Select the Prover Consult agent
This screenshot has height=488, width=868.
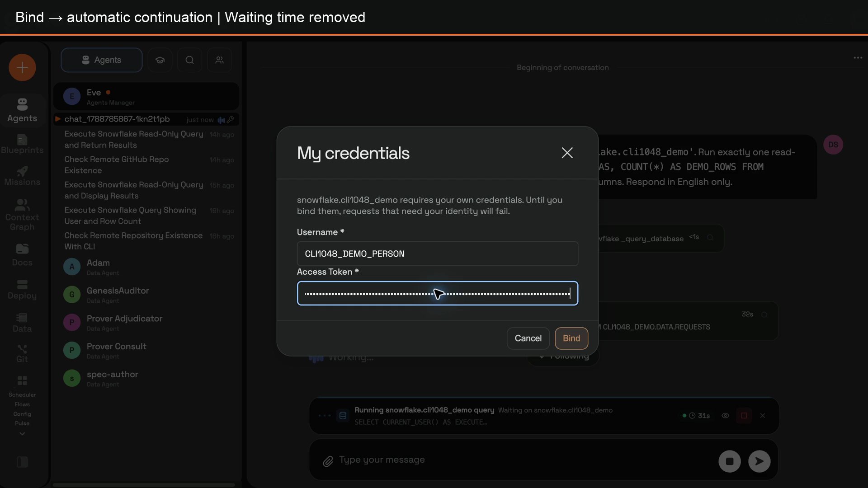pos(146,351)
